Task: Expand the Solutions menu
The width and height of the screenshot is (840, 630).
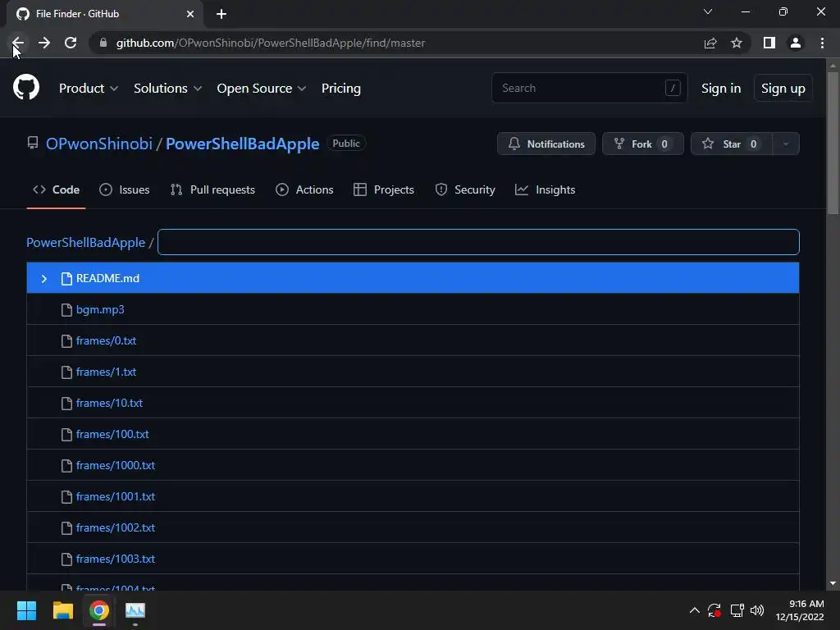Action: (167, 89)
